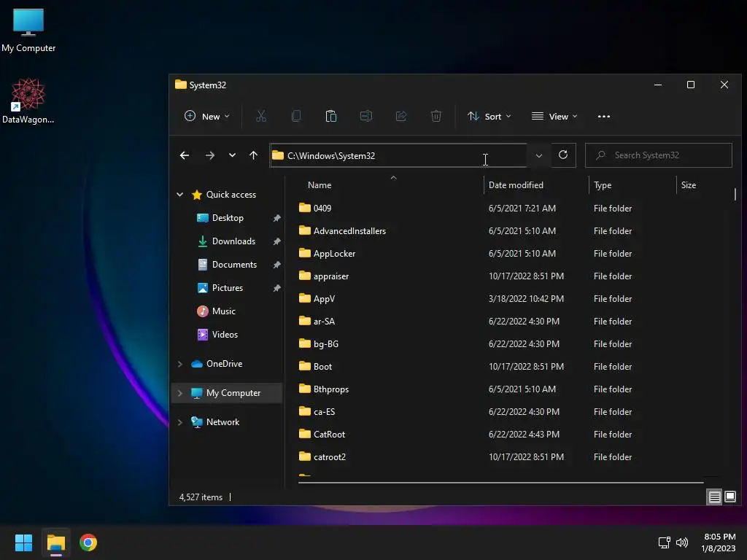Image resolution: width=747 pixels, height=560 pixels.
Task: Open the New dropdown menu
Action: coord(206,116)
